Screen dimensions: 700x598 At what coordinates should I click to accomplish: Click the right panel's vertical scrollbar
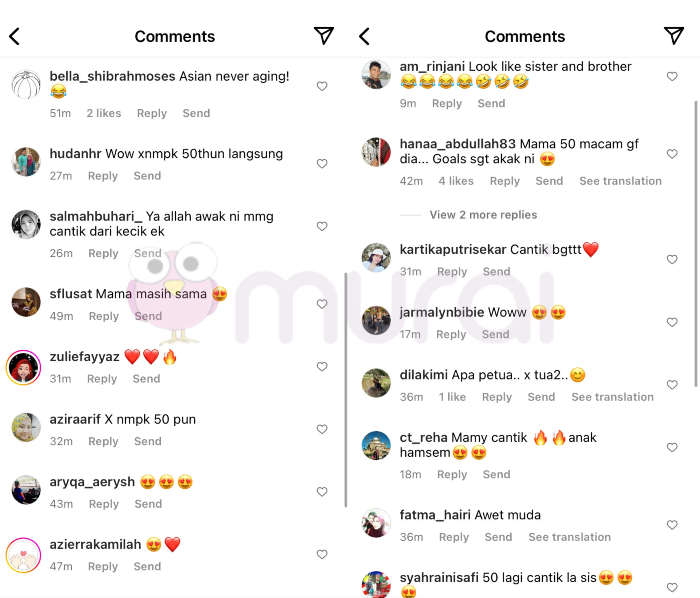tap(696, 244)
